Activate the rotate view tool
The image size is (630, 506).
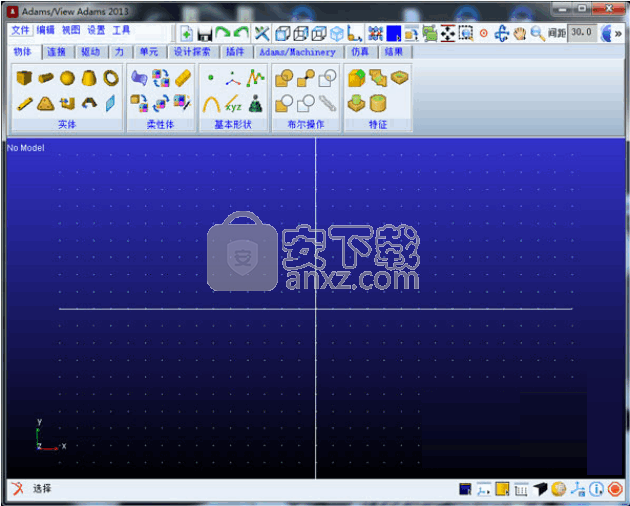[501, 33]
